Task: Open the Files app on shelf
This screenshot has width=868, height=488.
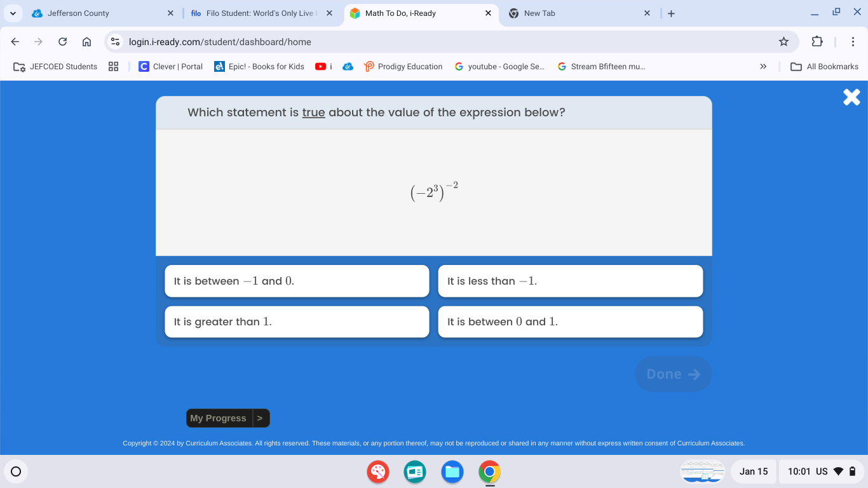Action: click(452, 471)
